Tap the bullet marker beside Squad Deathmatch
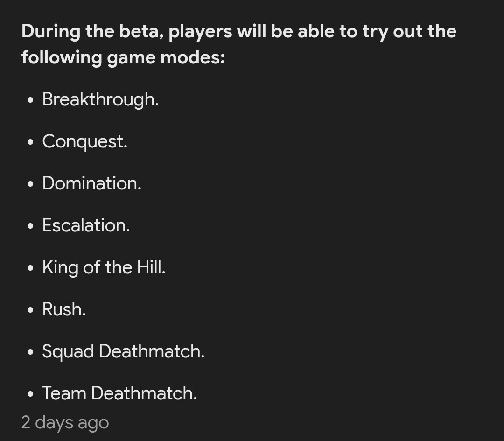504x441 pixels. [x=31, y=352]
